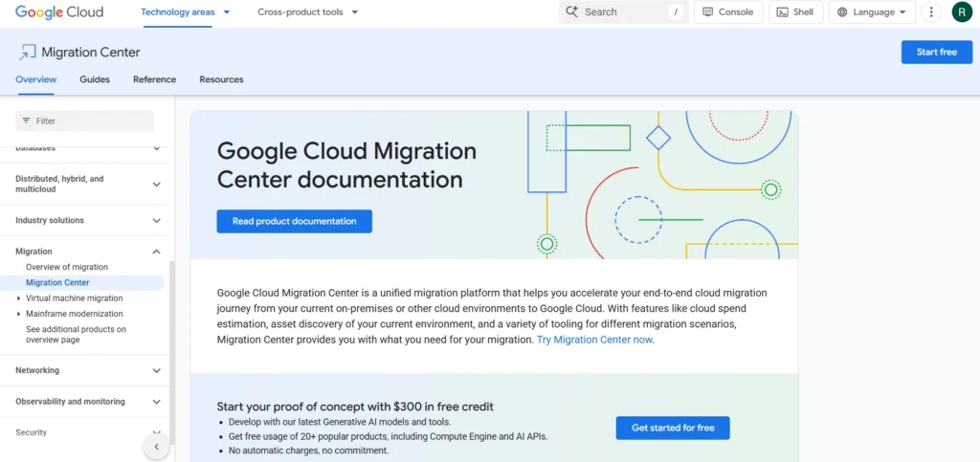980x462 pixels.
Task: Click the Console monitor icon
Action: (708, 11)
